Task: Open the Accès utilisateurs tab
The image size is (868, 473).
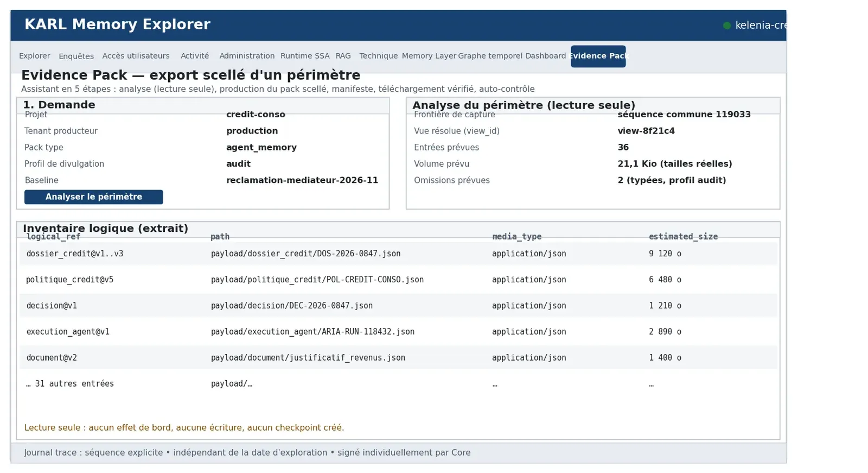Action: click(x=136, y=56)
